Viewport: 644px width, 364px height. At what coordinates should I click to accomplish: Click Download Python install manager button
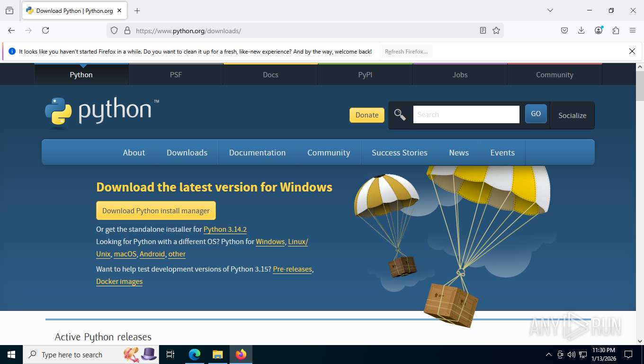[156, 210]
